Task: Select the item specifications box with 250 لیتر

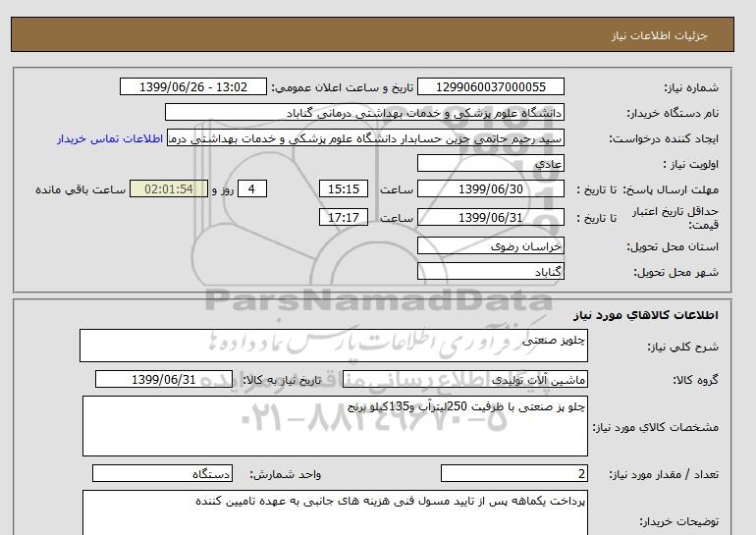Action: click(x=335, y=426)
